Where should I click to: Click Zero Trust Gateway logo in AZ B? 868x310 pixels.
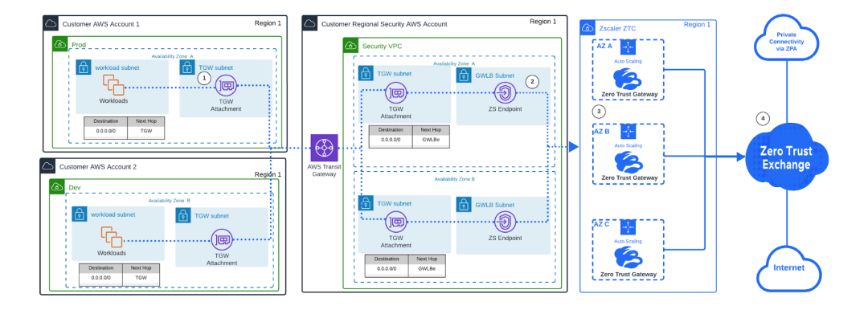coord(628,162)
